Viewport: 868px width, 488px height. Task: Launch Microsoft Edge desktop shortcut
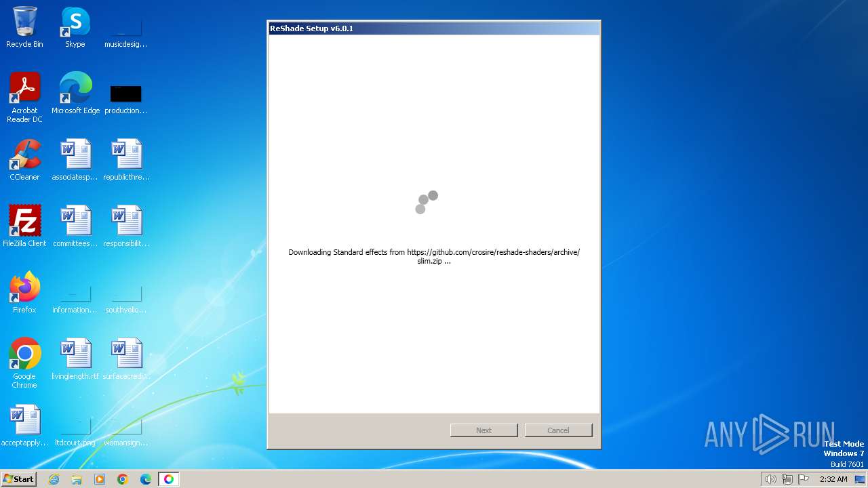pyautogui.click(x=75, y=94)
